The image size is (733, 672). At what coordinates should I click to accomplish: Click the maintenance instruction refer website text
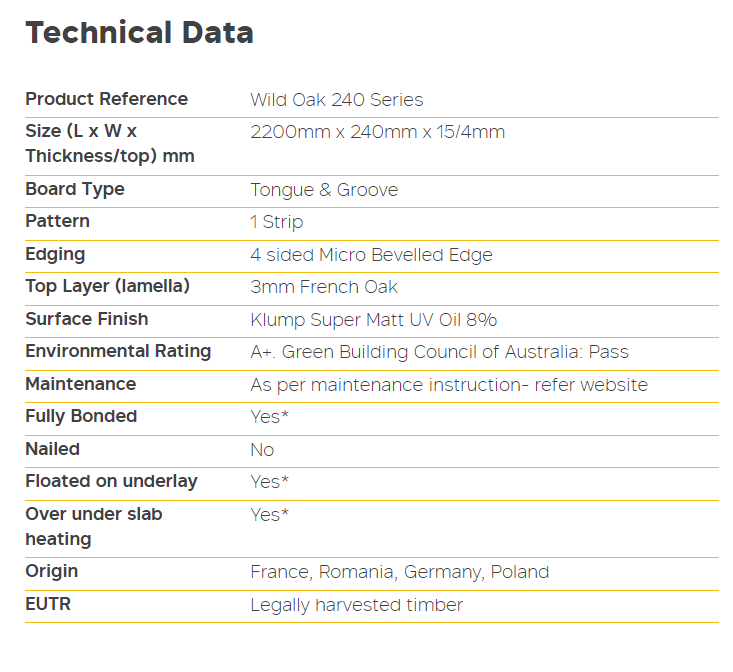(x=449, y=385)
